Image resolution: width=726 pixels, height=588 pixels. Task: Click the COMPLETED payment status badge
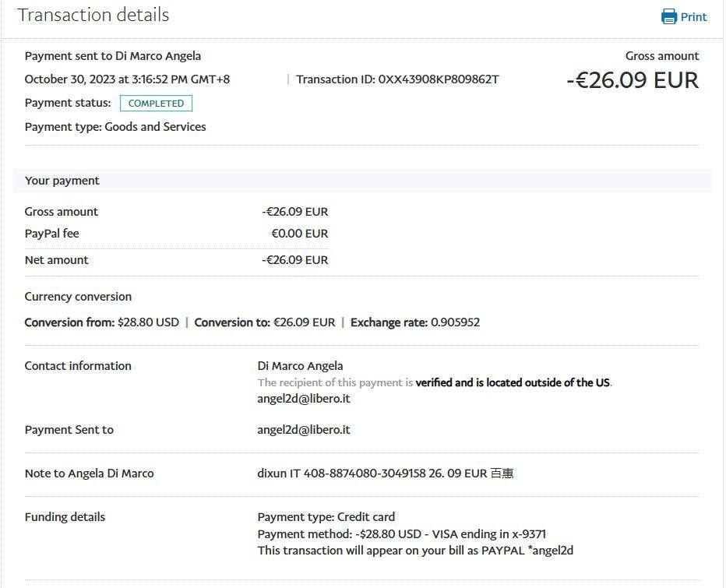pyautogui.click(x=156, y=104)
